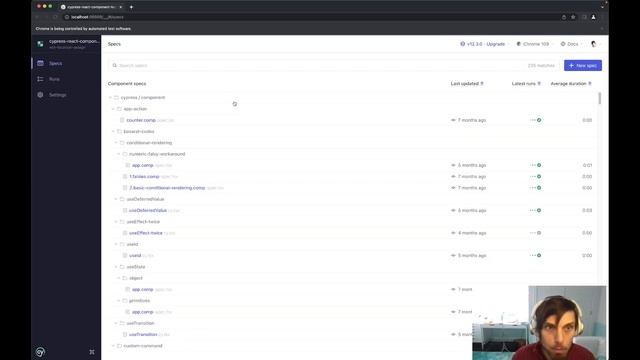Open the Chrome 109 browser dropdown
The width and height of the screenshot is (640, 360).
(534, 44)
